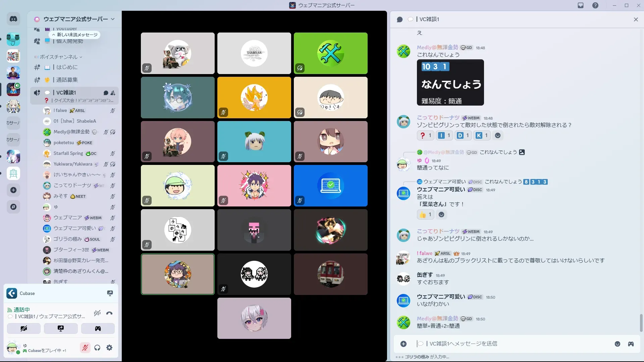Toggle headphone deafen in user panel
Viewport: 644px width, 362px height.
97,348
